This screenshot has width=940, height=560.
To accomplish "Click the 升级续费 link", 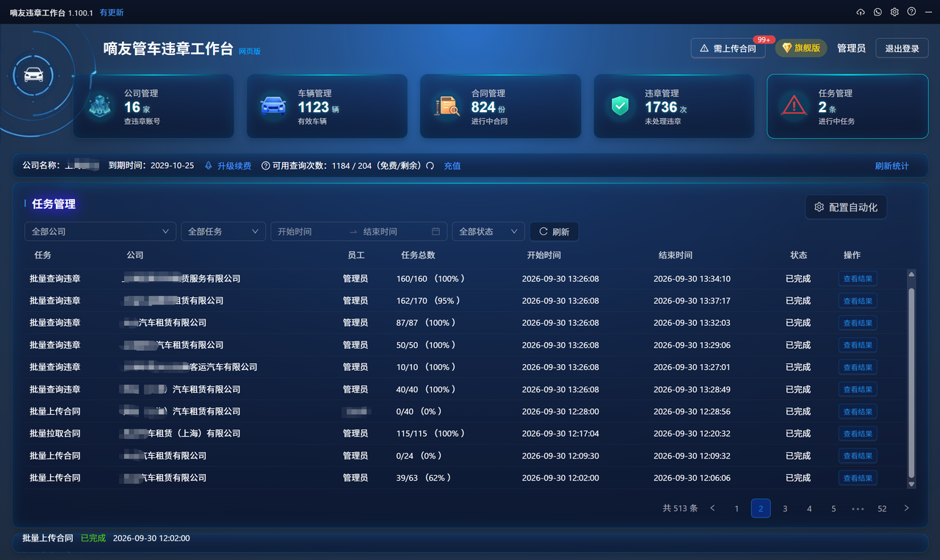I will click(x=234, y=166).
